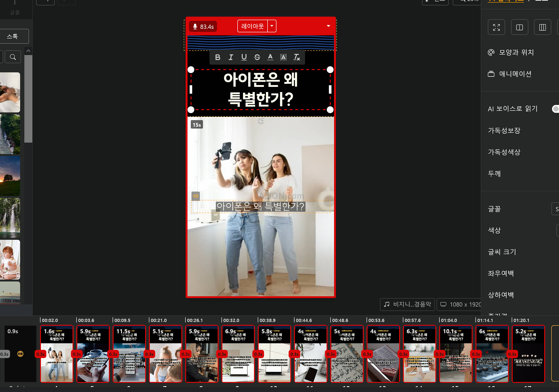Click the fullscreen expand layout icon
Image resolution: width=559 pixels, height=392 pixels.
click(x=496, y=27)
